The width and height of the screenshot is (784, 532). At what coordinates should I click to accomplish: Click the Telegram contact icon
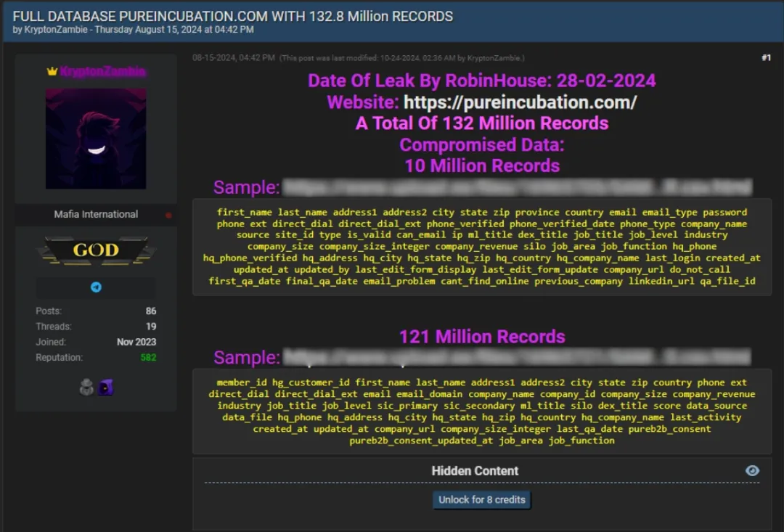96,287
